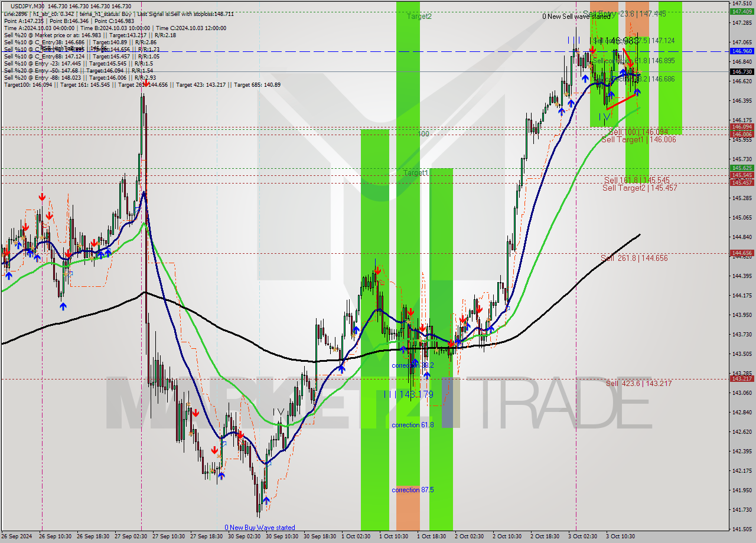This screenshot has width=756, height=543.
Task: Click the USDJPY,M30 chart title
Action: (x=27, y=5)
